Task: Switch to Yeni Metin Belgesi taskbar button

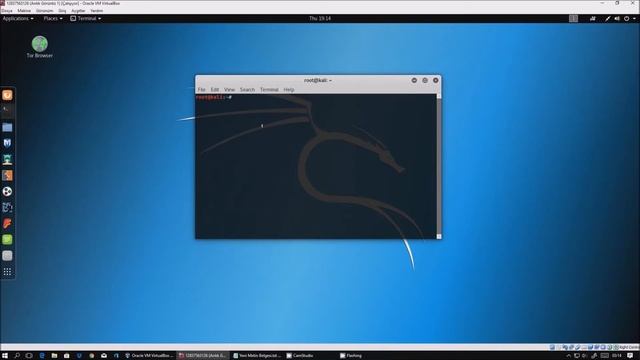Action: coord(257,356)
